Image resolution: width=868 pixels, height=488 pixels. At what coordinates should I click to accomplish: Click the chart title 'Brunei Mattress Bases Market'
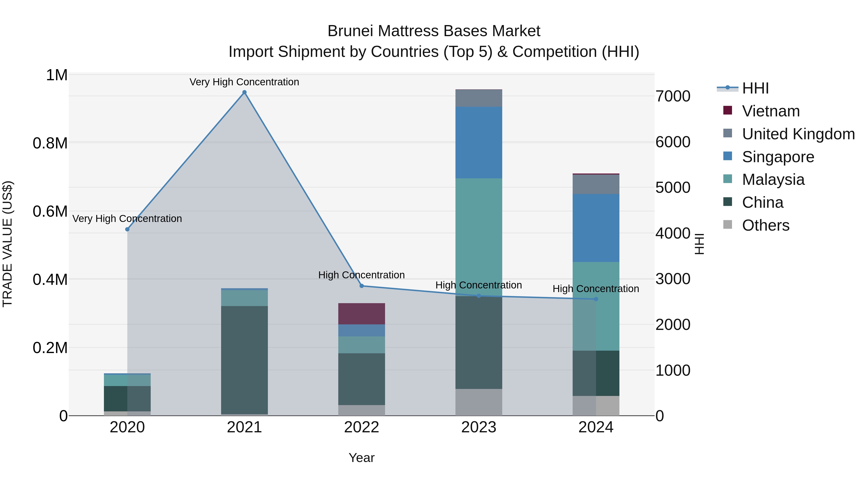coord(434,31)
